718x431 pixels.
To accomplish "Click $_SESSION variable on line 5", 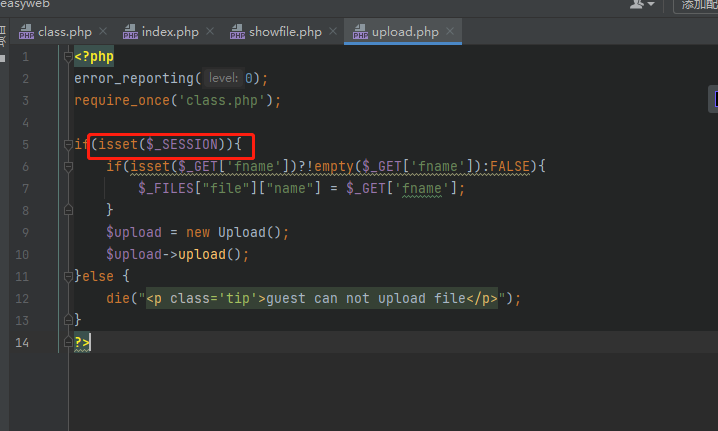I will [182, 144].
